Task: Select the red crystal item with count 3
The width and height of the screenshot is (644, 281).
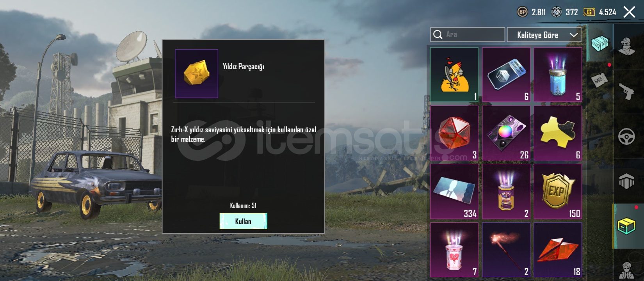Action: pos(454,133)
